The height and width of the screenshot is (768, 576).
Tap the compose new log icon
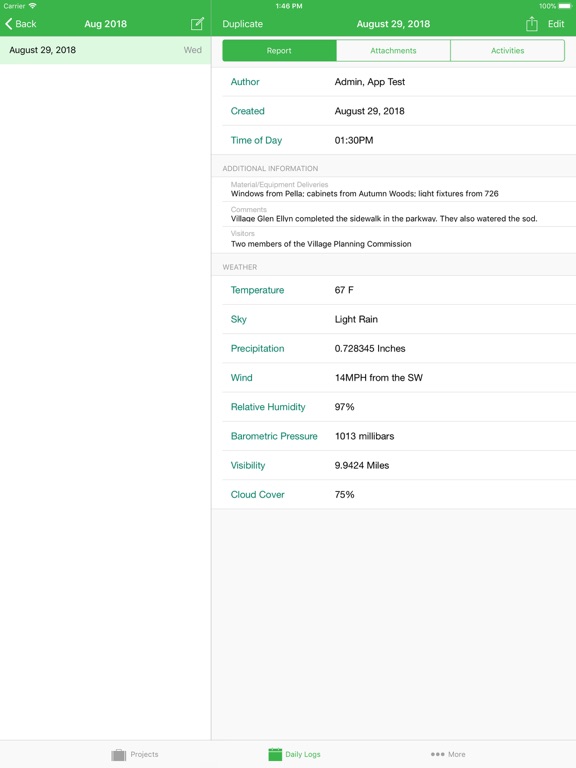[197, 24]
